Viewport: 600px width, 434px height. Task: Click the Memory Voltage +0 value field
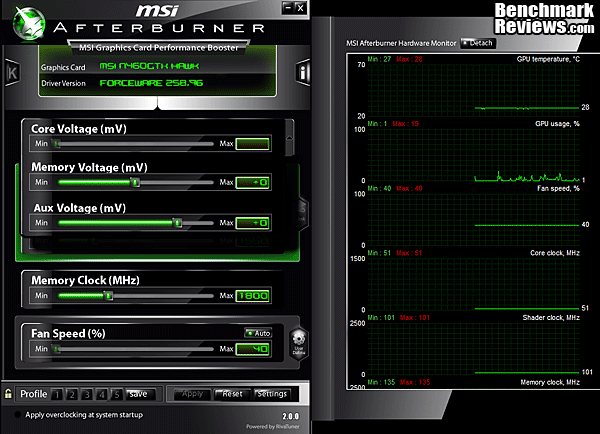pyautogui.click(x=253, y=183)
